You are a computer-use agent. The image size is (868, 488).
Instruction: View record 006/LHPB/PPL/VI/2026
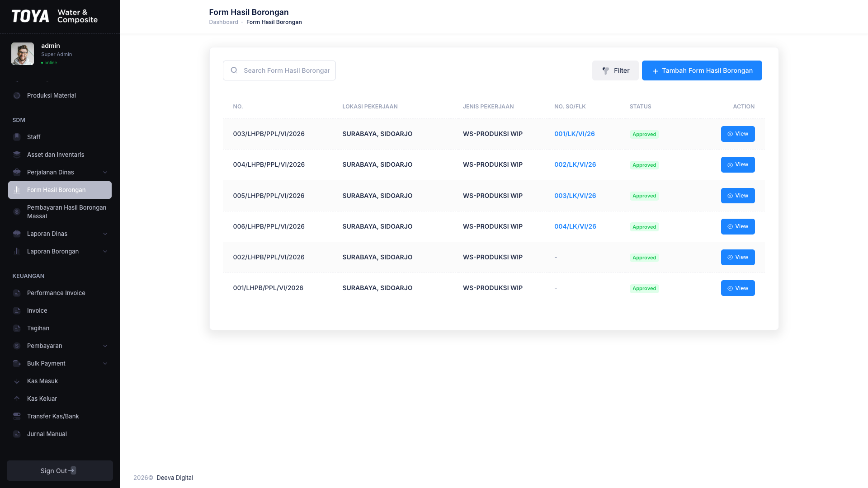pyautogui.click(x=738, y=226)
